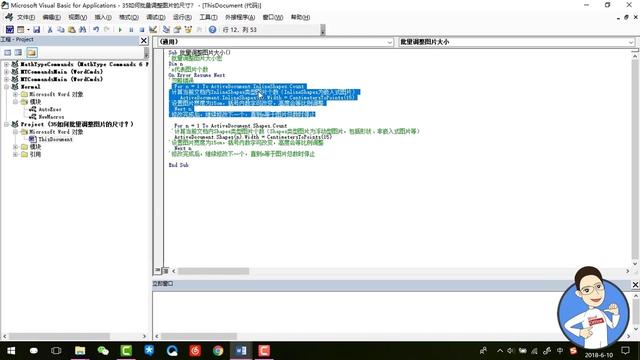640x360 pixels.
Task: Open the 帮助 (Help) menu
Action: [x=300, y=17]
